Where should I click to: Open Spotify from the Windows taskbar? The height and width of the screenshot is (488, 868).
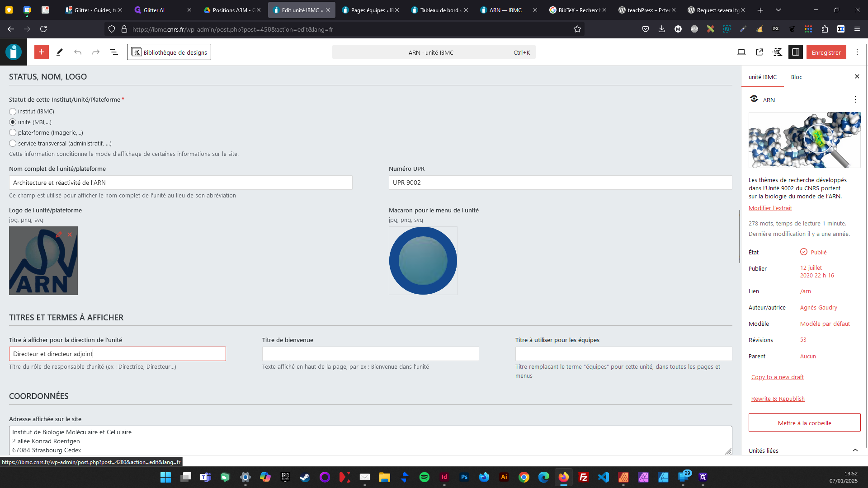coord(424,477)
